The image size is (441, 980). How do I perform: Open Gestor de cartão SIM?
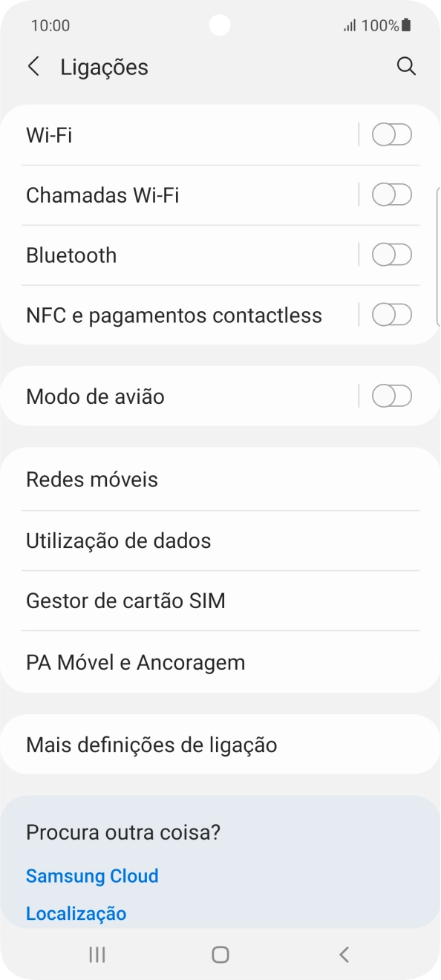click(x=125, y=601)
